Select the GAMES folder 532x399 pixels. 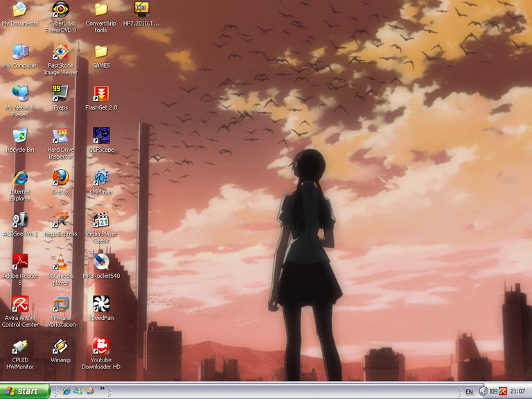(101, 56)
